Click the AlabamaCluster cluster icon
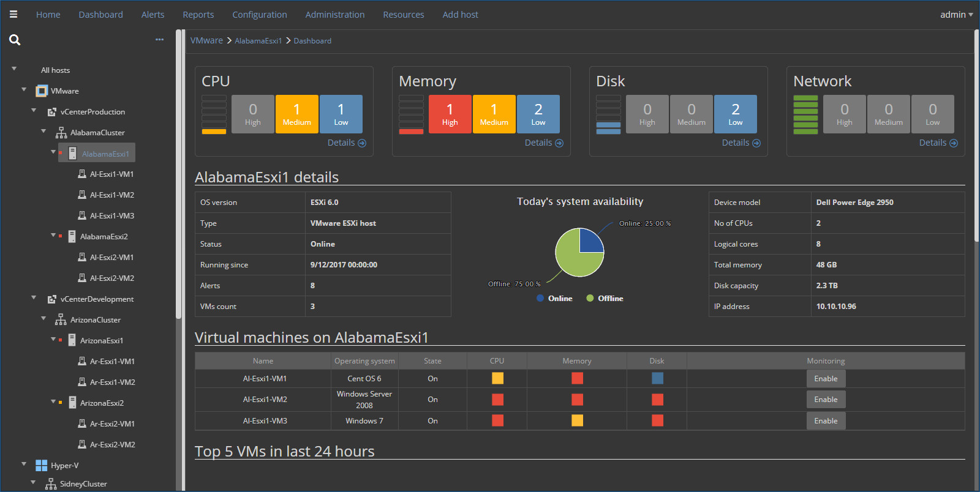 click(61, 133)
